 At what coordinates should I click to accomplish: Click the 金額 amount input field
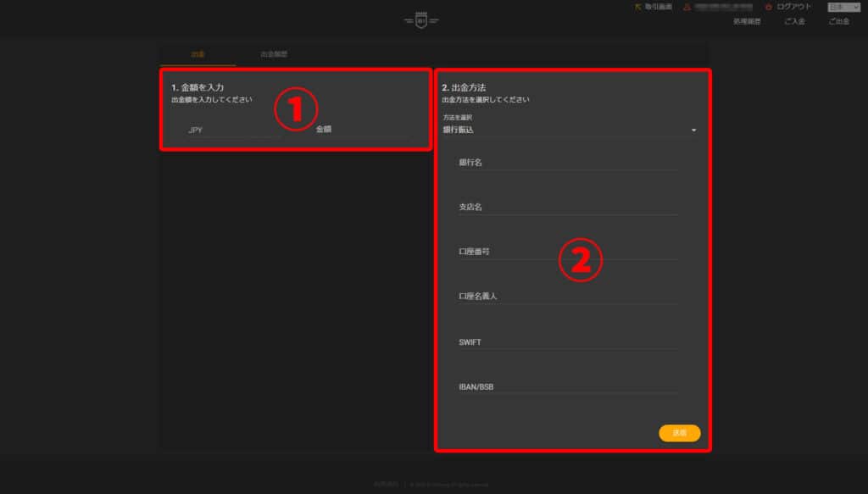[360, 130]
